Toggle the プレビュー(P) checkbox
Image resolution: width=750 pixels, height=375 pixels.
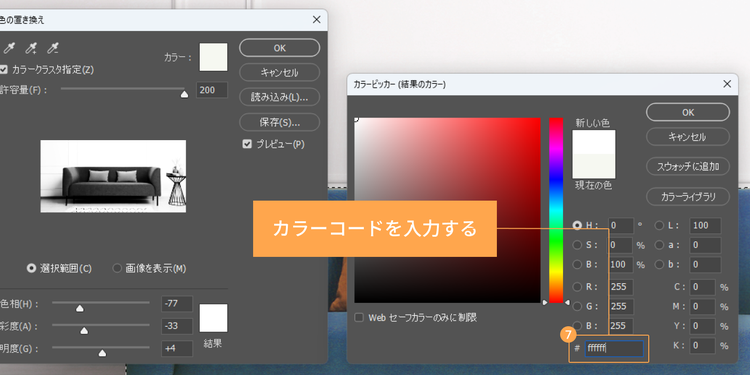pyautogui.click(x=247, y=144)
